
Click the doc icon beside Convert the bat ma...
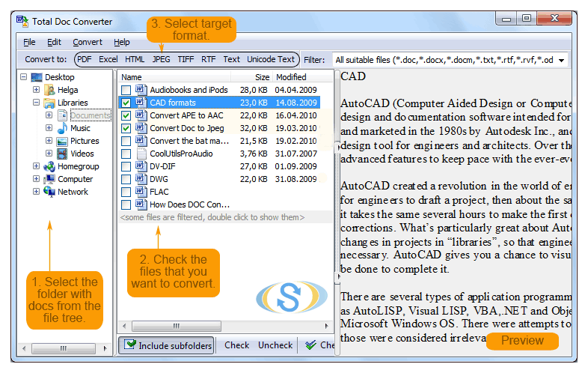[x=141, y=141]
